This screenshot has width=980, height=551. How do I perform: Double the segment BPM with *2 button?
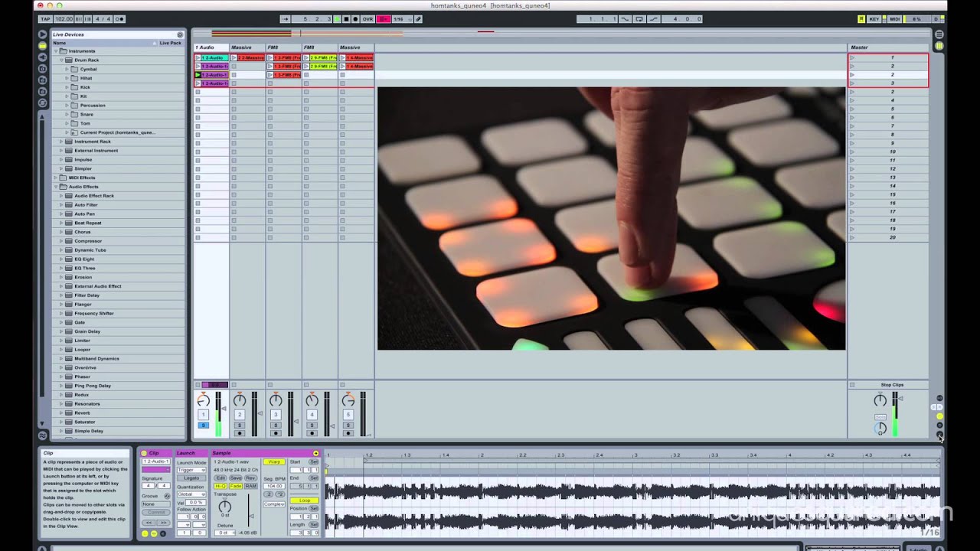coord(280,494)
